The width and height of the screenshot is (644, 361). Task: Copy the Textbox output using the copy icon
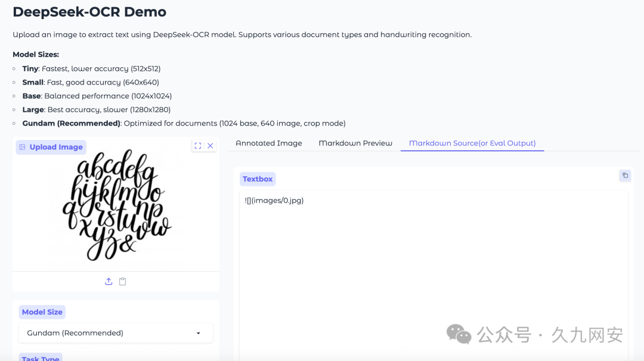[x=624, y=175]
